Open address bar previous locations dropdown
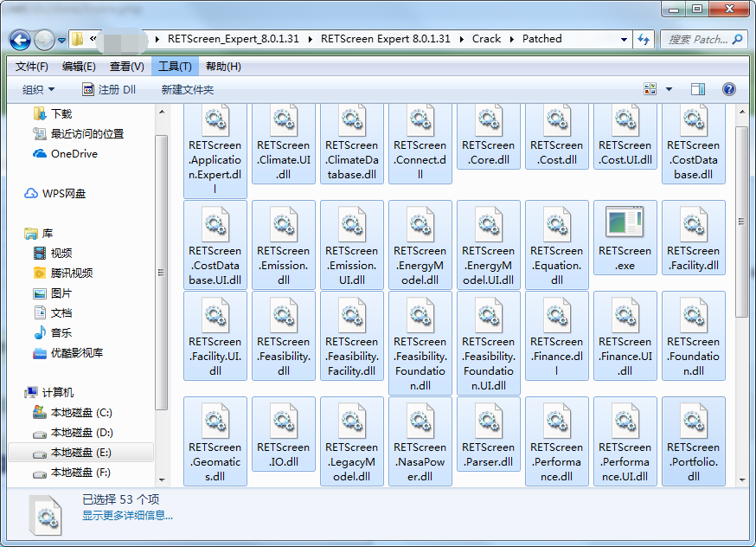This screenshot has height=547, width=756. coord(624,40)
